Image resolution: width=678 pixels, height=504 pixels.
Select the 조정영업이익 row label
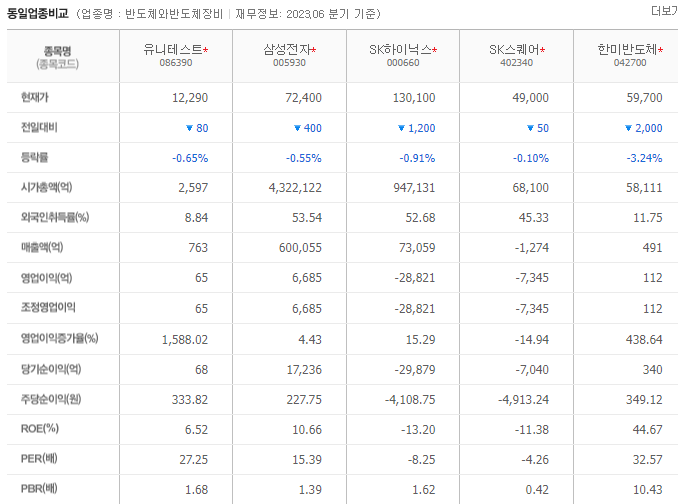[48, 307]
